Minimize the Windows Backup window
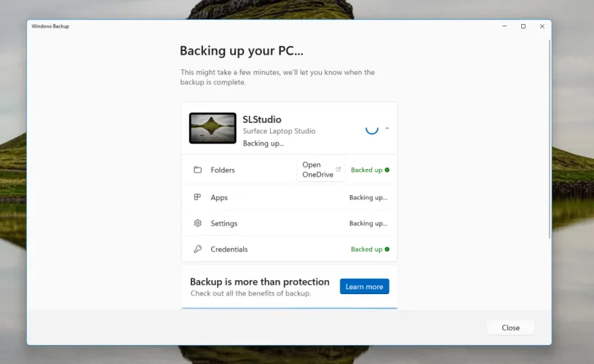Screen dimensions: 594x364 pyautogui.click(x=504, y=26)
